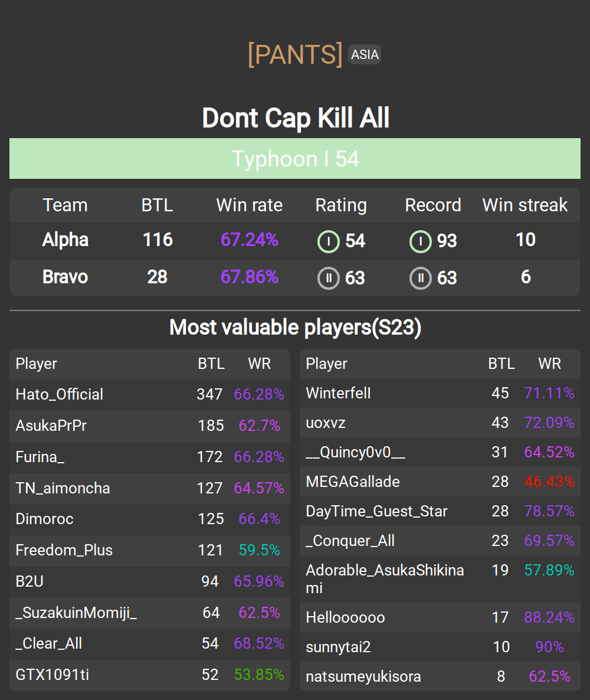The width and height of the screenshot is (590, 700).
Task: Click the Win streak column header
Action: (x=525, y=205)
